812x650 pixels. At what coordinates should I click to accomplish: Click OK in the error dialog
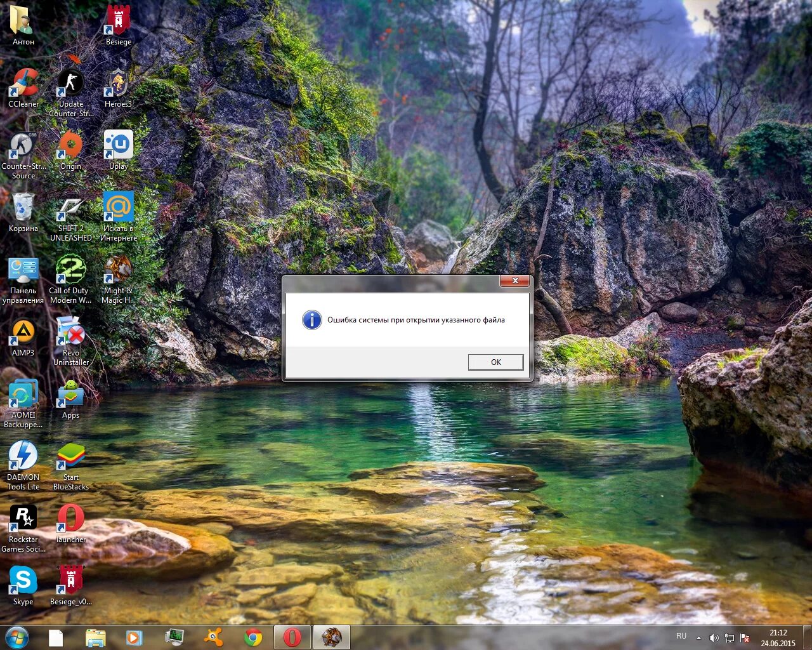click(x=495, y=362)
